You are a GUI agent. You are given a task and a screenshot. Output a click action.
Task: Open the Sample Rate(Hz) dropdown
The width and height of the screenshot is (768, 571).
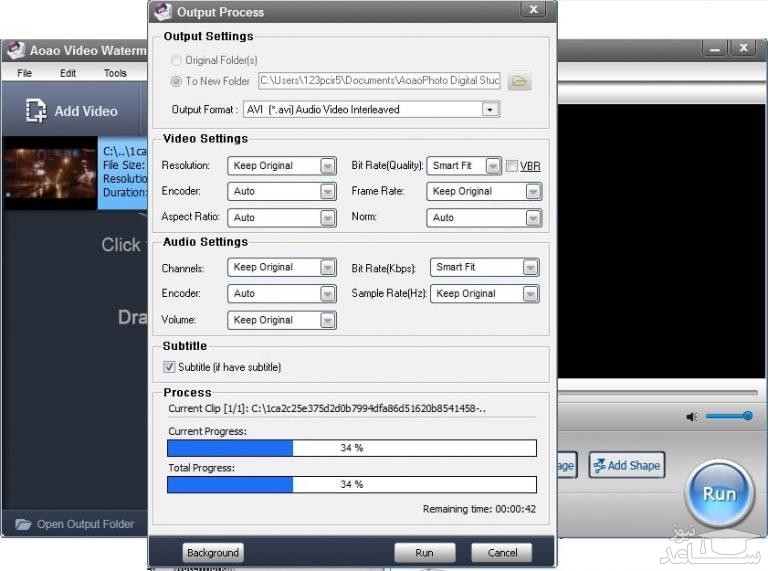(530, 294)
